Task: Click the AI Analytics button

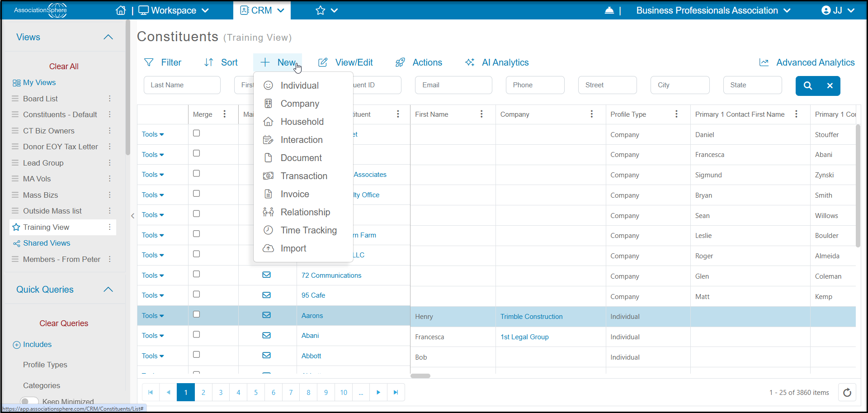Action: coord(496,62)
